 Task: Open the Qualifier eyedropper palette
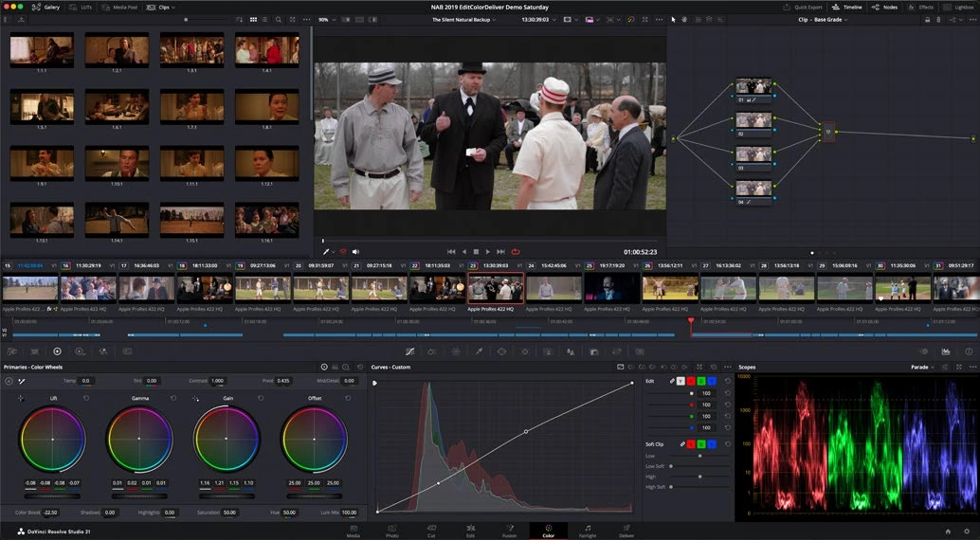[x=479, y=351]
